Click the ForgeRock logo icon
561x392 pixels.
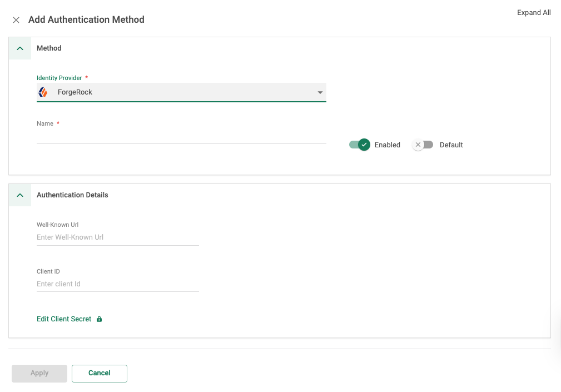pyautogui.click(x=43, y=92)
